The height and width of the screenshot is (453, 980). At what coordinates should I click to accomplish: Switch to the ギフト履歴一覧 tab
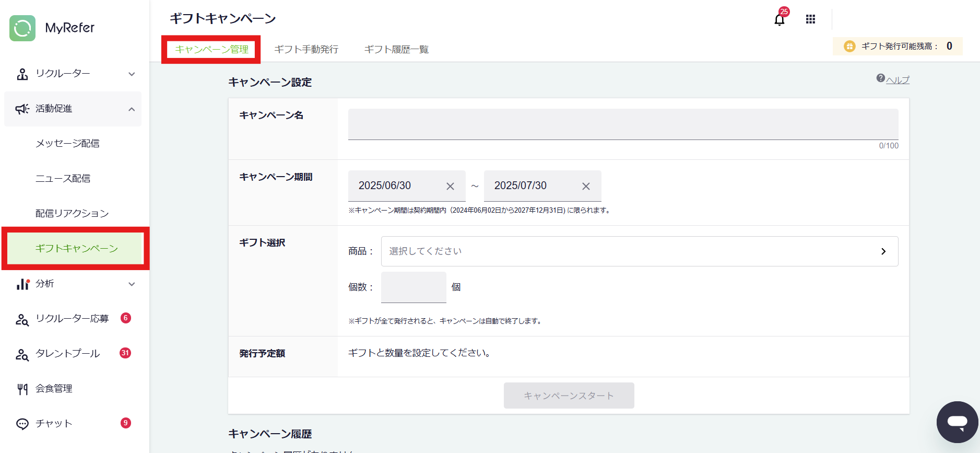(396, 49)
